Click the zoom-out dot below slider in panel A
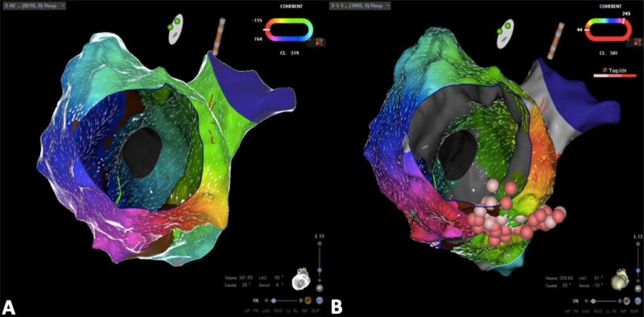Screen dimensions: 644x317 point(319,280)
